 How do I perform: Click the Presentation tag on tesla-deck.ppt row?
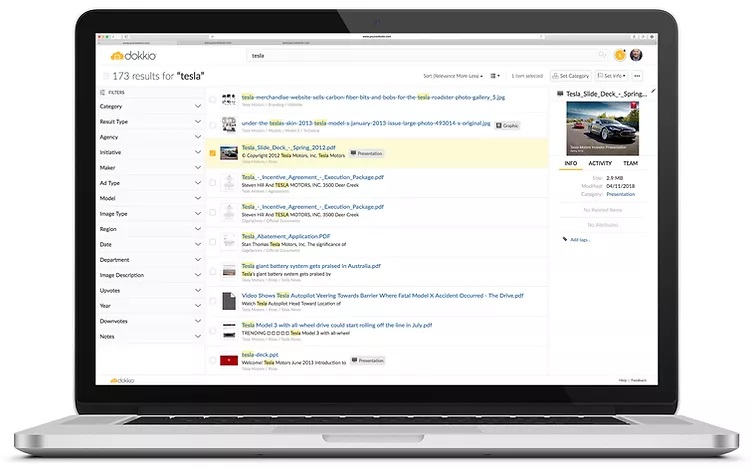(368, 360)
